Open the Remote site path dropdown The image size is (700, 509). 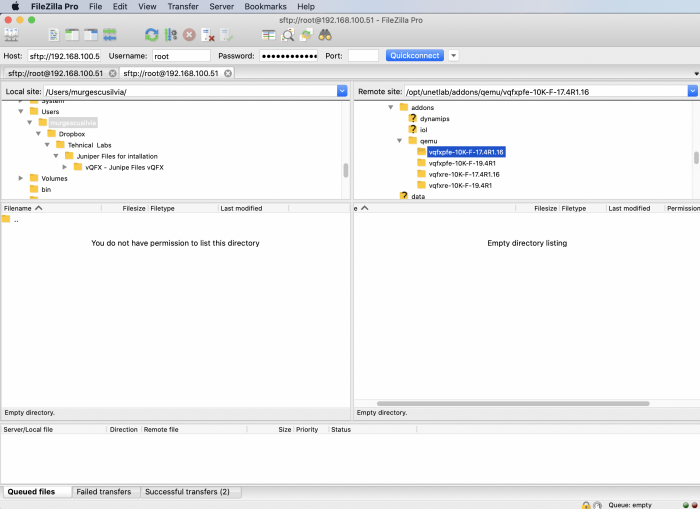[692, 91]
